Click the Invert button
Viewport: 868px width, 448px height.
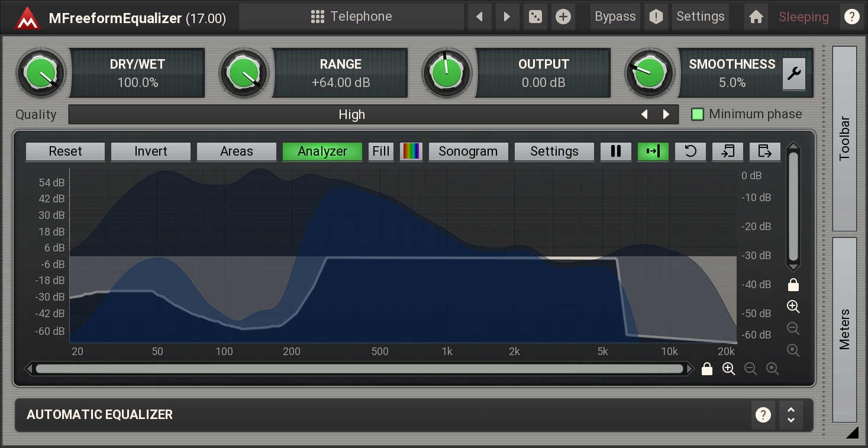(x=151, y=152)
